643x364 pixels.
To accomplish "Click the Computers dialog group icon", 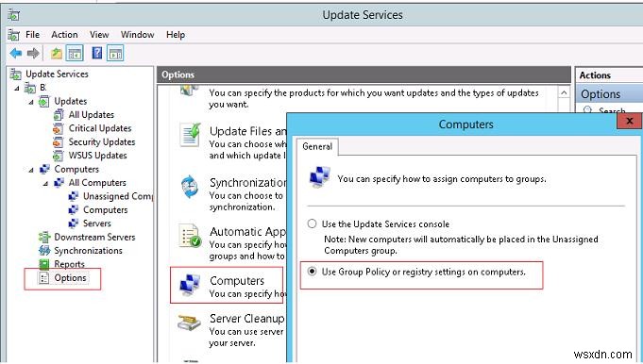I will tap(319, 177).
